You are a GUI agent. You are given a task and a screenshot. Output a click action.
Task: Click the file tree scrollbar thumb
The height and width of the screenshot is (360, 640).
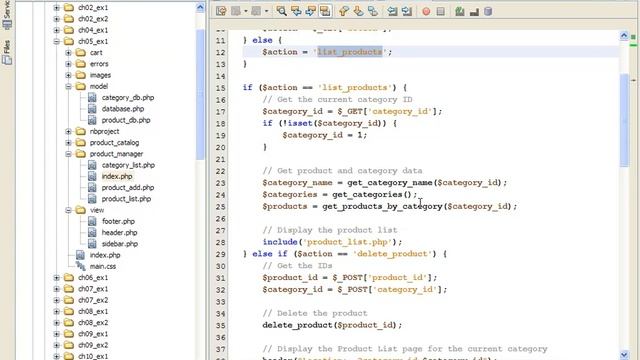(x=200, y=94)
